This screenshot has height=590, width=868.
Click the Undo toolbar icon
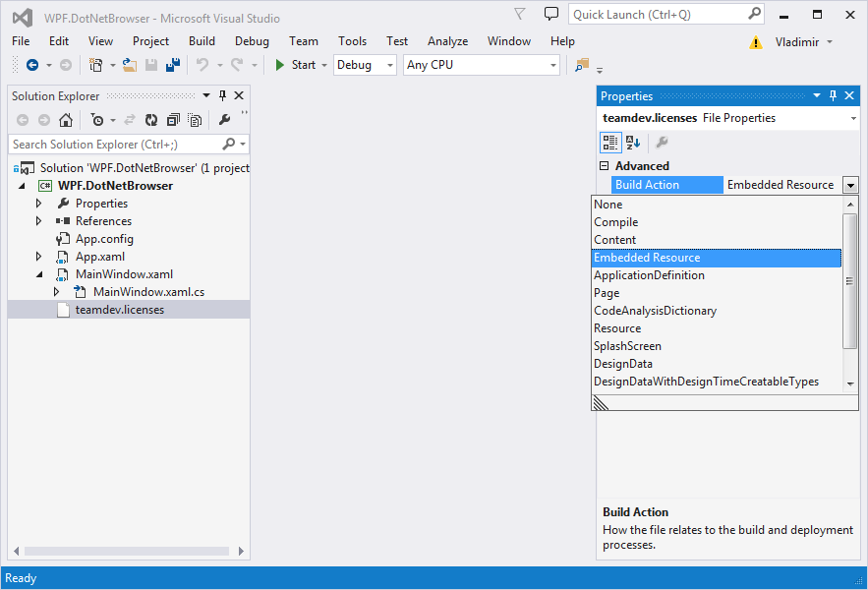click(x=203, y=65)
